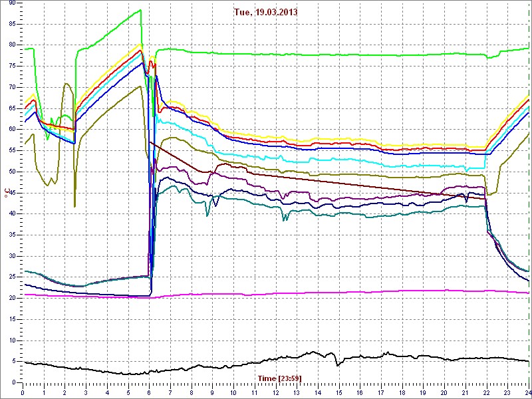The width and height of the screenshot is (532, 399).
Task: Select the '35' temperature axis label
Action: (x=11, y=235)
